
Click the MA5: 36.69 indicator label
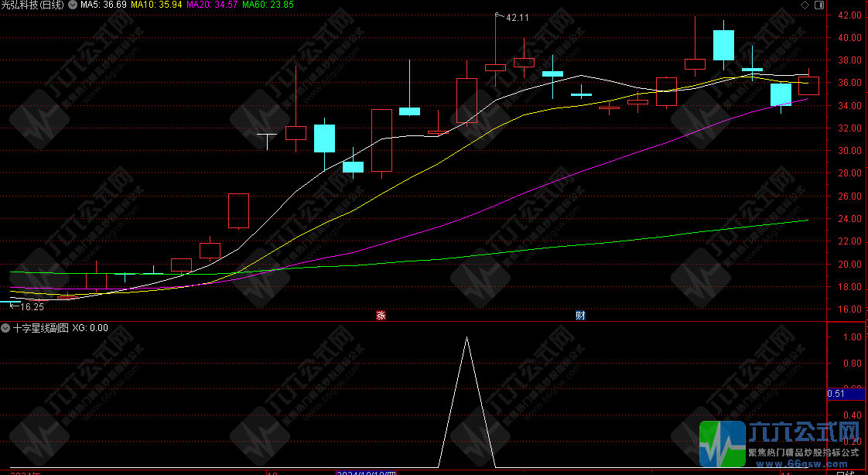(x=104, y=5)
